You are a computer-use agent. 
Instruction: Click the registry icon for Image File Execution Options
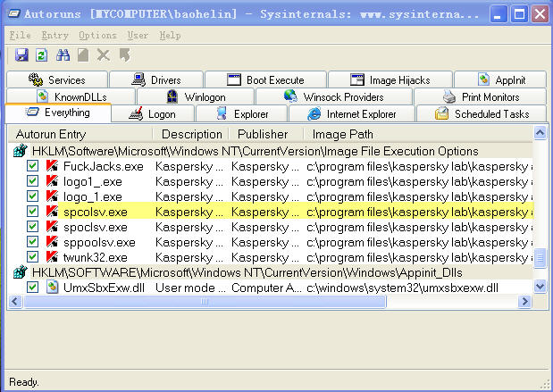(x=20, y=151)
